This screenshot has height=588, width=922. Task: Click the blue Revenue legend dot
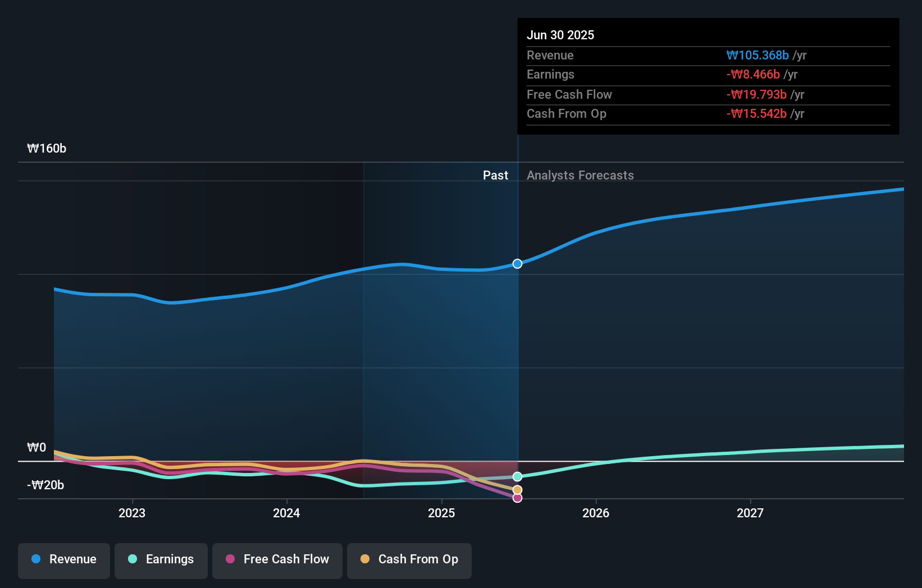[x=35, y=559]
